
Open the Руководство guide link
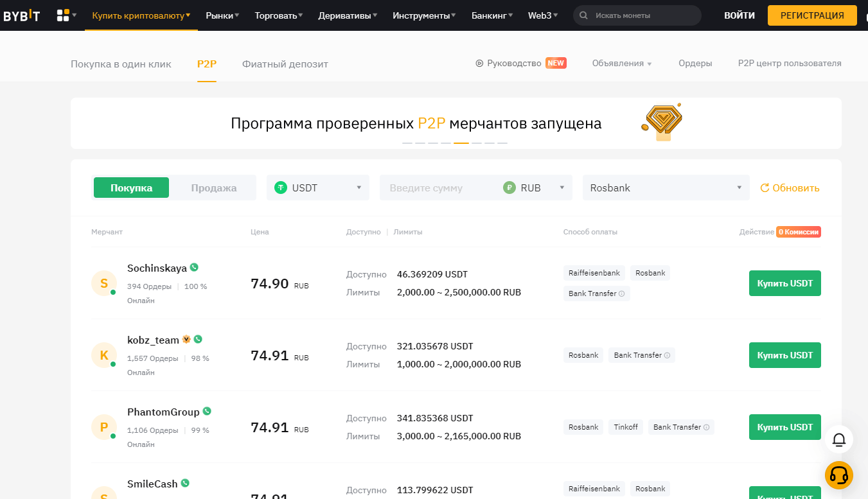click(514, 63)
